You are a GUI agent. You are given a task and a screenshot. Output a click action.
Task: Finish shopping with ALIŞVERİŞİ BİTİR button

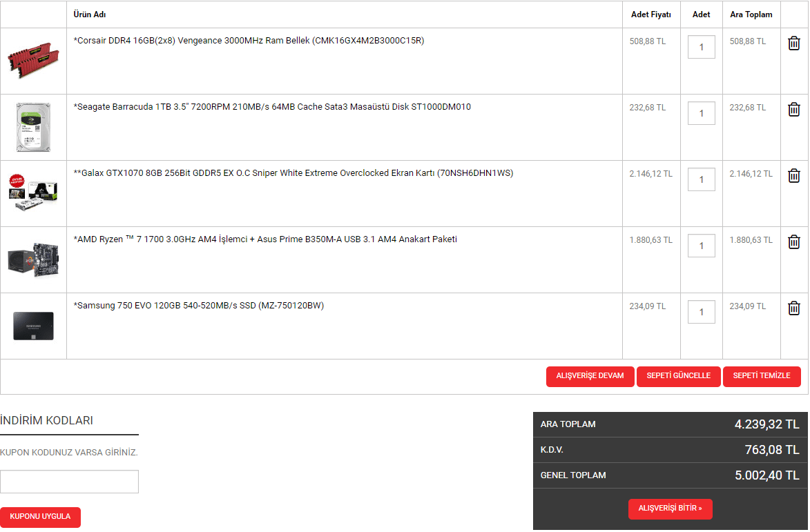click(x=670, y=509)
